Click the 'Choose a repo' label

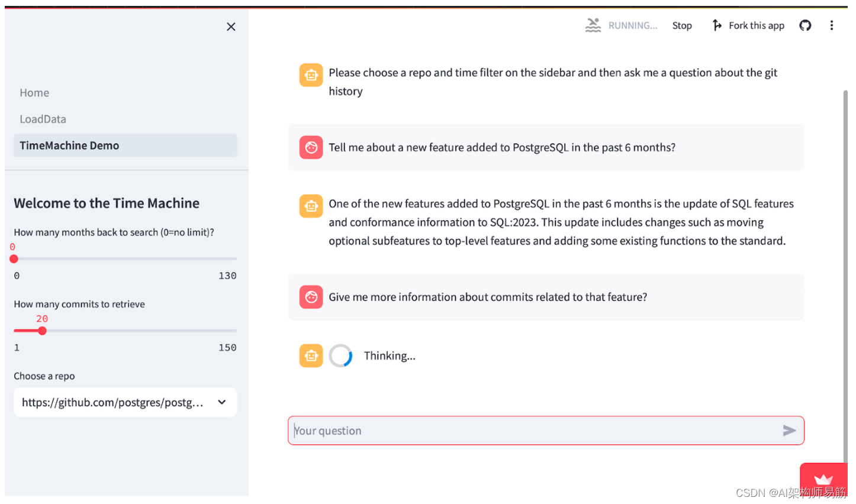click(44, 376)
